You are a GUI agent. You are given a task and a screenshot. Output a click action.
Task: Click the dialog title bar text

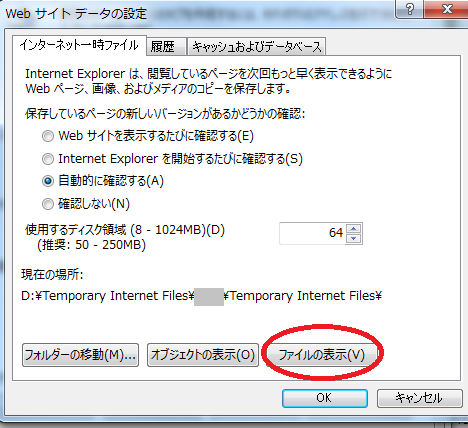pos(76,14)
